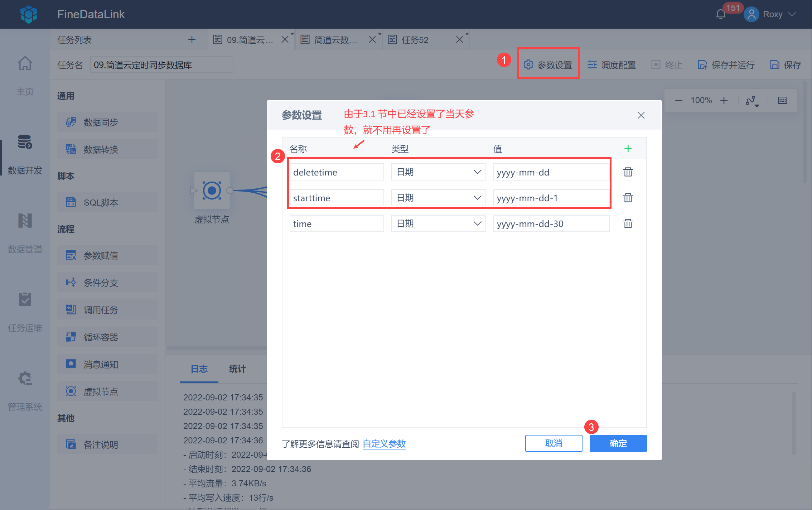Switch to the 日志 log tab

(199, 369)
